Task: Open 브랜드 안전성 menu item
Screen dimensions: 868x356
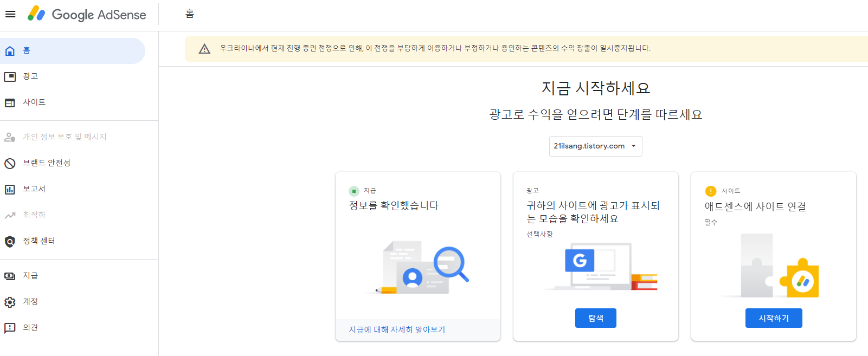Action: [x=73, y=163]
